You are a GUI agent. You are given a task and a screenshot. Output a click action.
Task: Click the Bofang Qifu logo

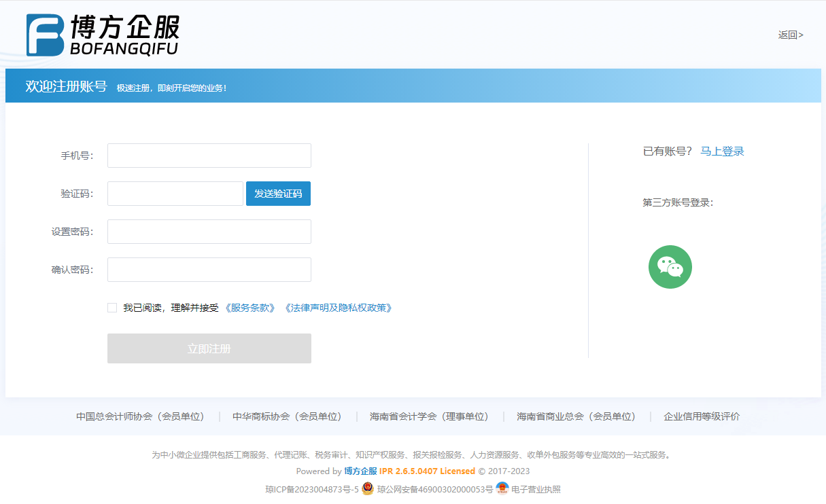103,35
